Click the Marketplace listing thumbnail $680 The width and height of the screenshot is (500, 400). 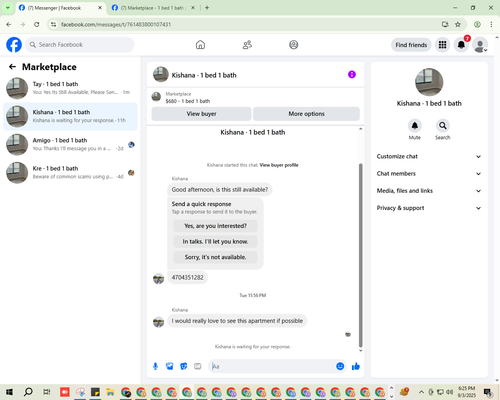click(x=156, y=97)
